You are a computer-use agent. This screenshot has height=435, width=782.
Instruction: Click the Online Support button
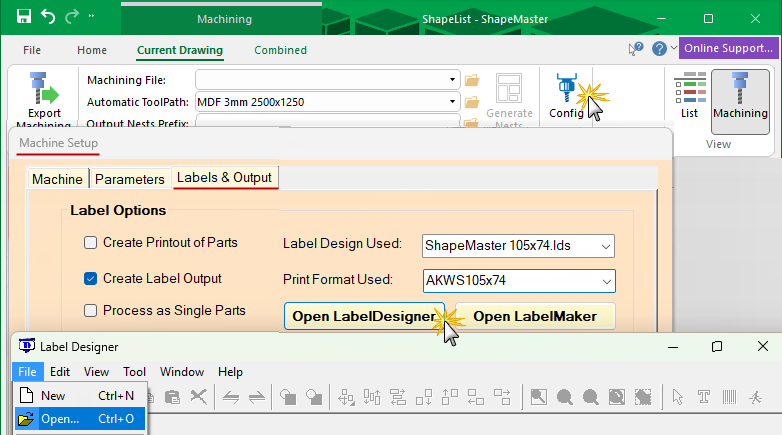tap(728, 49)
